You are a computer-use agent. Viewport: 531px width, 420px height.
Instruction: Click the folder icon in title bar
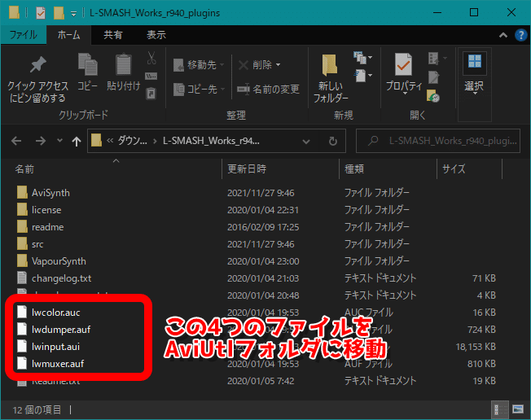pyautogui.click(x=14, y=13)
